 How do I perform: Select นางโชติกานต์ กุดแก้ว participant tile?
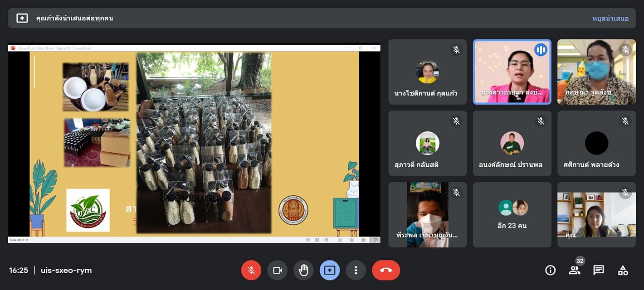427,72
